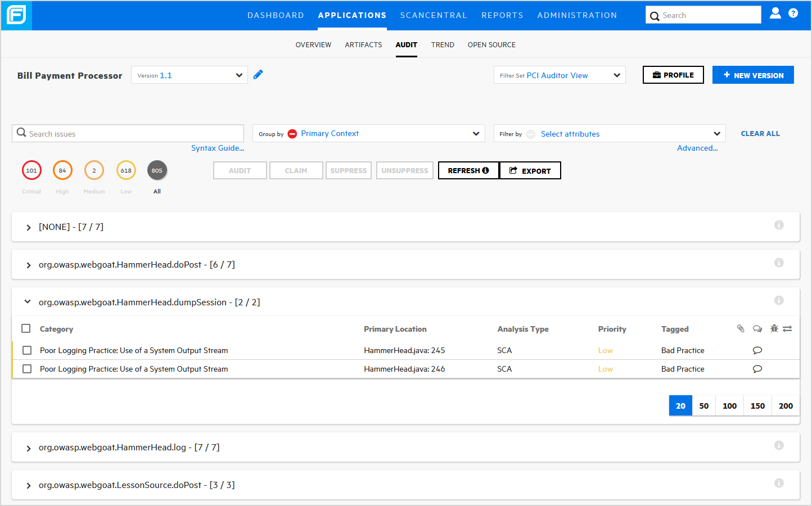Open the help question mark icon
The width and height of the screenshot is (812, 506).
point(793,13)
